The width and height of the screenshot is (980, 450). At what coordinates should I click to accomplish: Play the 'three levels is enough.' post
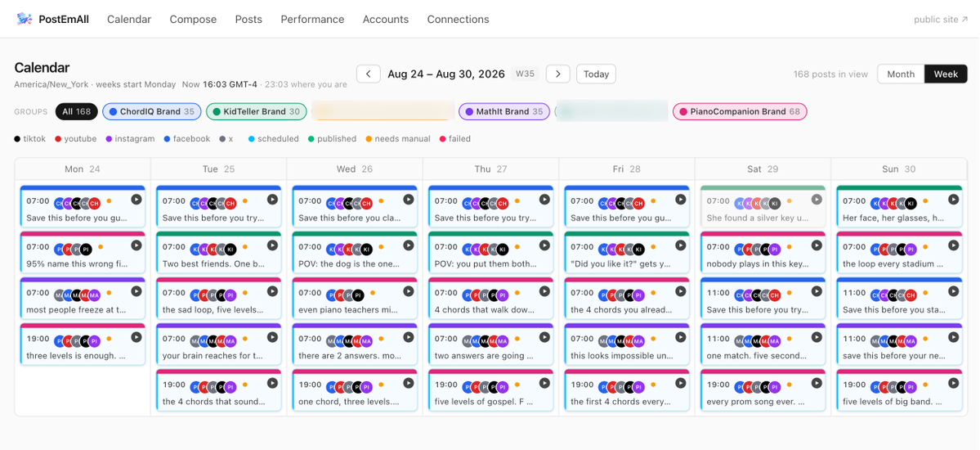(136, 337)
